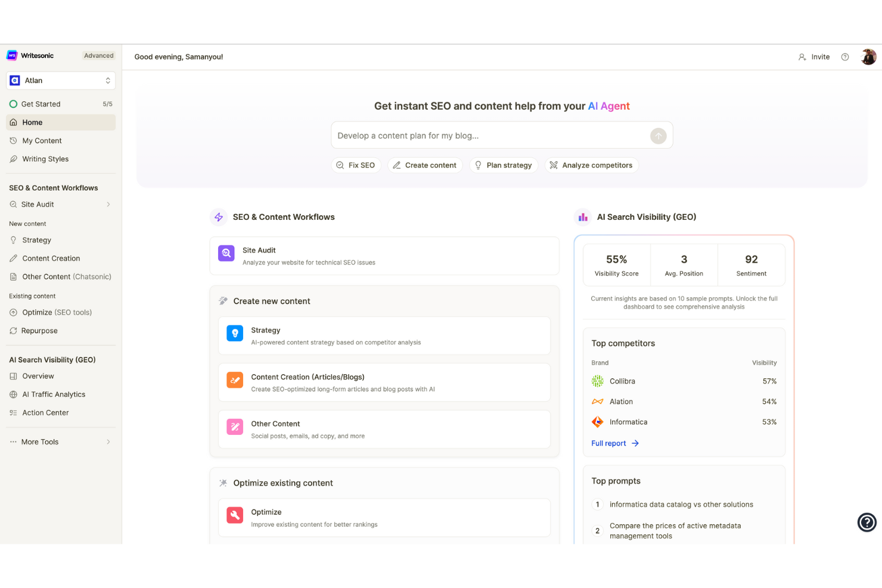This screenshot has height=588, width=882.
Task: Click the help question mark icon
Action: (844, 57)
